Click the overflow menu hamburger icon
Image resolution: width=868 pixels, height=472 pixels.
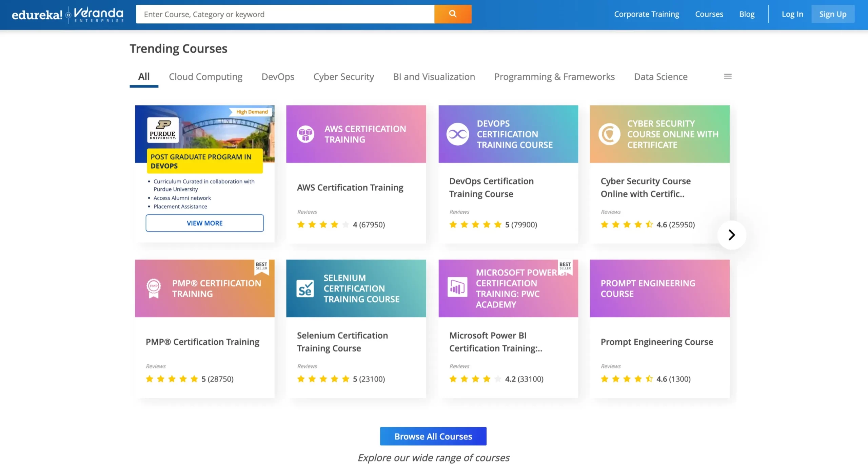728,76
